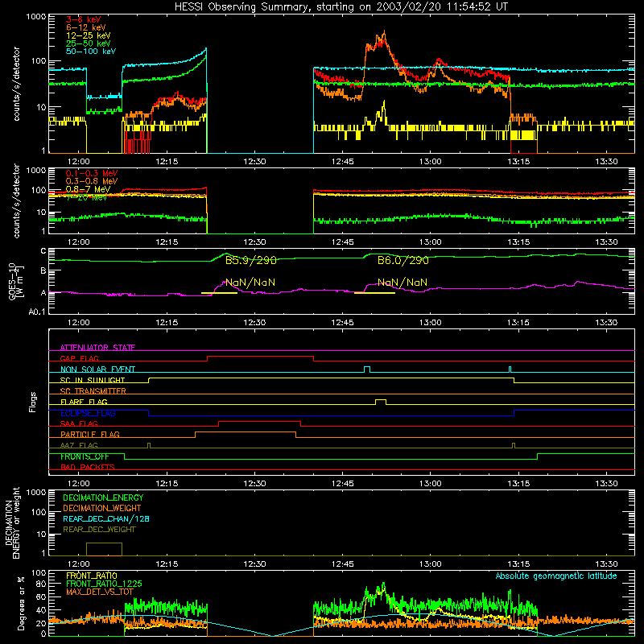Select the SC_IN_SUNLIGHT flag label

93,380
